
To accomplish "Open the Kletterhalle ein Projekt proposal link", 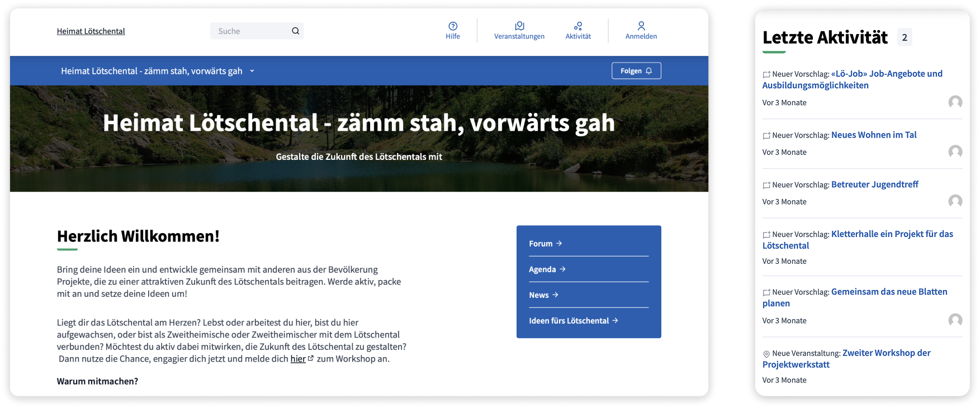I will point(858,240).
